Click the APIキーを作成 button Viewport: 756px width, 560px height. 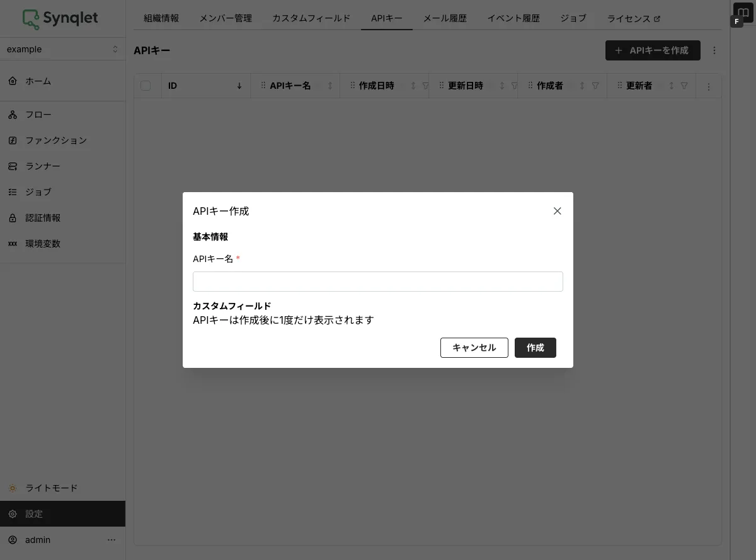click(x=653, y=50)
